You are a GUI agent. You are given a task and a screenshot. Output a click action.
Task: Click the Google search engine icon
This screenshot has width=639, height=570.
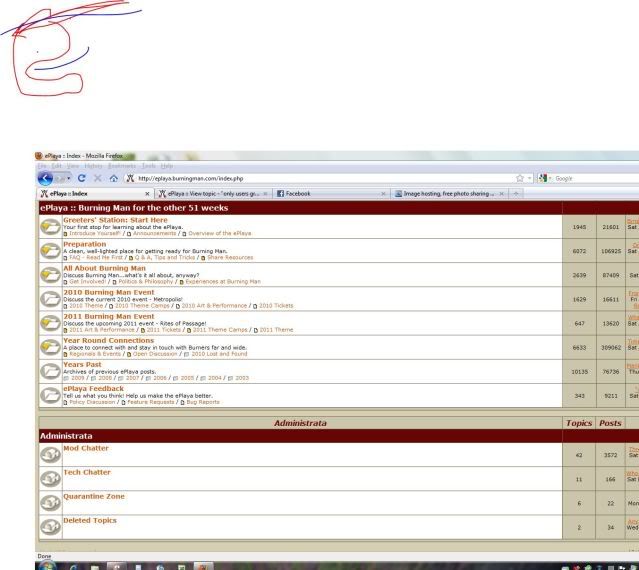pos(542,178)
